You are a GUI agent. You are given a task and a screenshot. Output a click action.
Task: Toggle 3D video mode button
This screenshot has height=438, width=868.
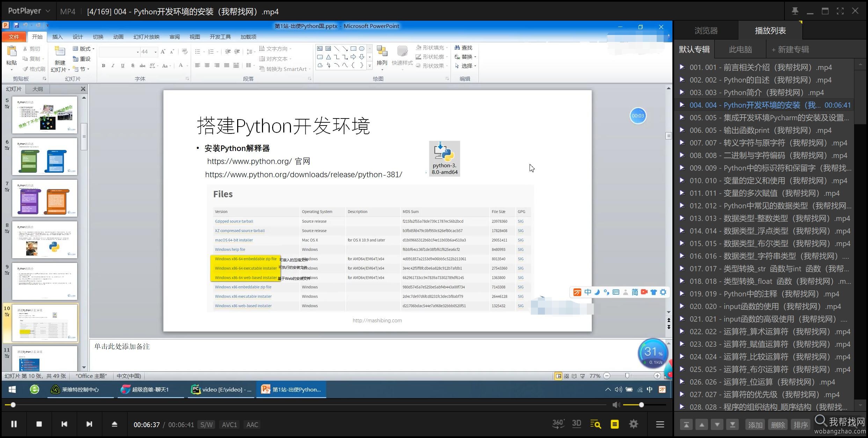pyautogui.click(x=576, y=424)
